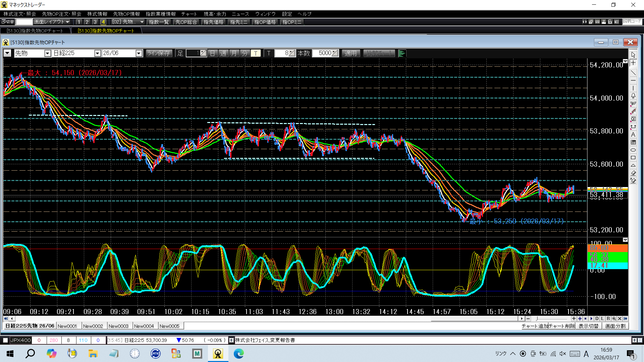Expand the 26/06 contract month dropdown

click(x=139, y=53)
